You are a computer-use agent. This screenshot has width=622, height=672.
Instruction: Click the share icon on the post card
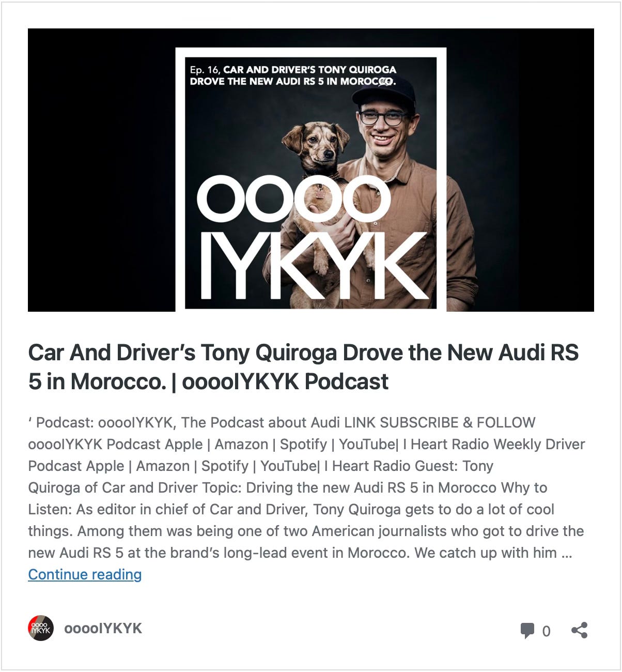[579, 630]
